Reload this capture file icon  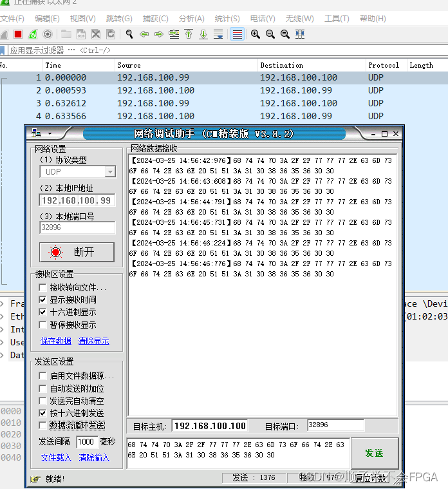click(x=111, y=34)
